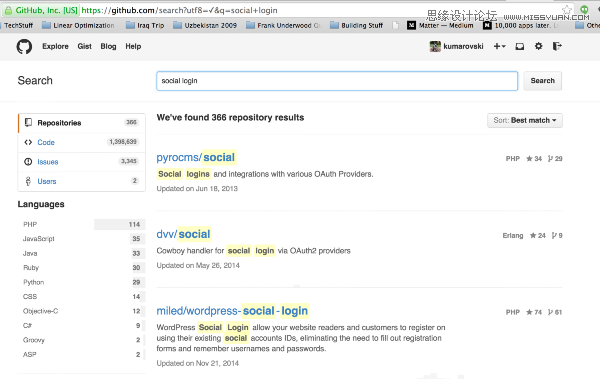
Task: Click star count 24 on dvv/social
Action: pos(538,235)
